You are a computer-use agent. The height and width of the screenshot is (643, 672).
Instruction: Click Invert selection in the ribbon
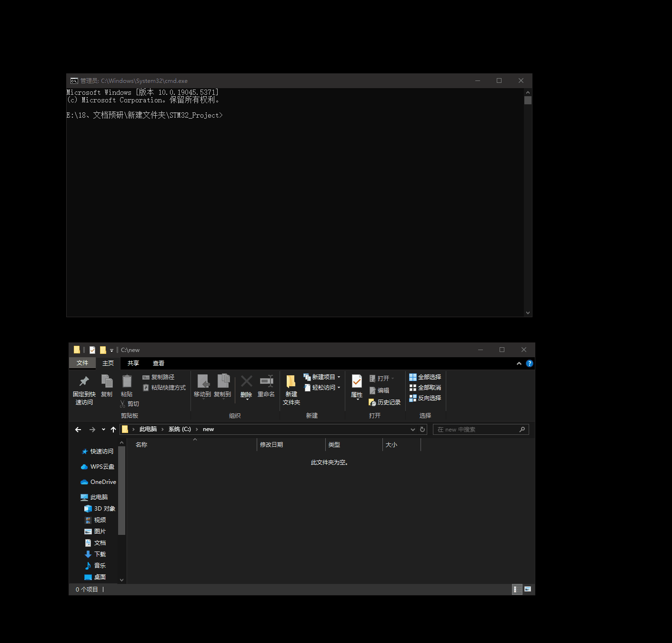click(x=425, y=398)
